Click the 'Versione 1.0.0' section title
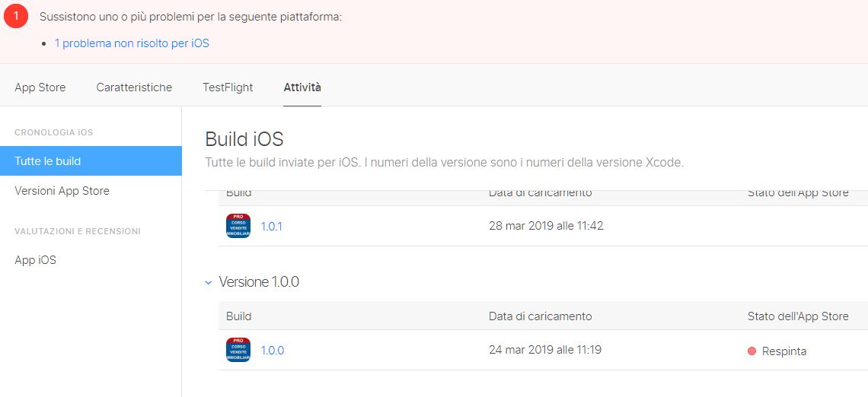The width and height of the screenshot is (868, 397). click(259, 282)
